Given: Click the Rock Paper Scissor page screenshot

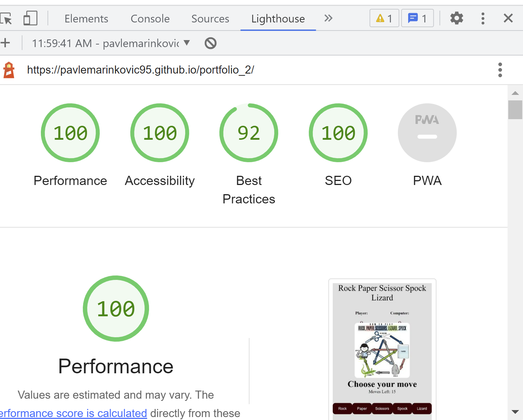Looking at the screenshot, I should point(382,349).
